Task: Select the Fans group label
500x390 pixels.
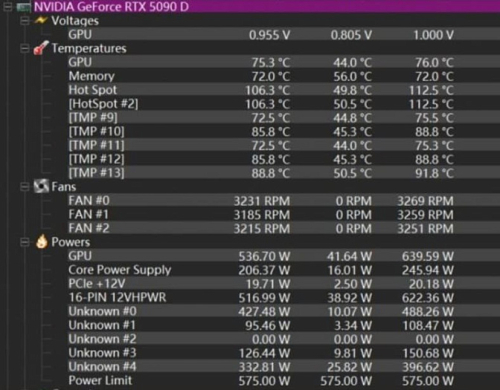Action: [64, 187]
